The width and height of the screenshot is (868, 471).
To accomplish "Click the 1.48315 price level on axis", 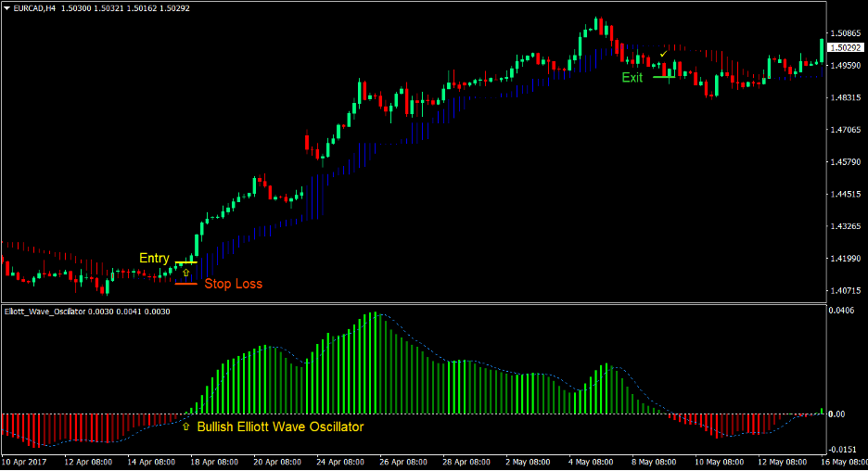I will tap(846, 97).
